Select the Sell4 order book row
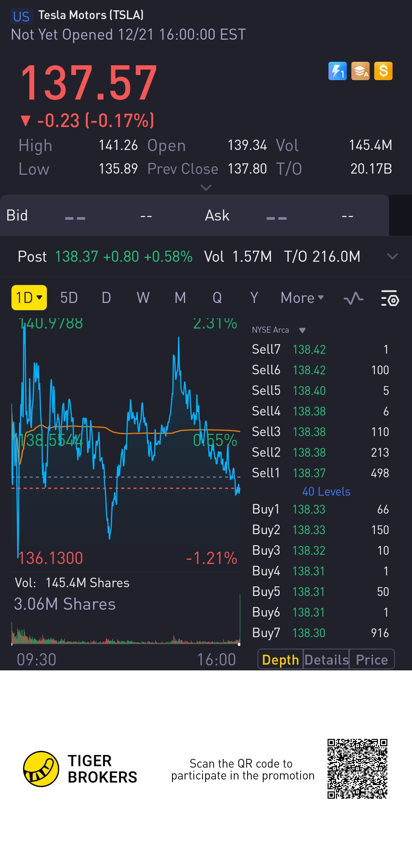412x868 pixels. coord(320,411)
